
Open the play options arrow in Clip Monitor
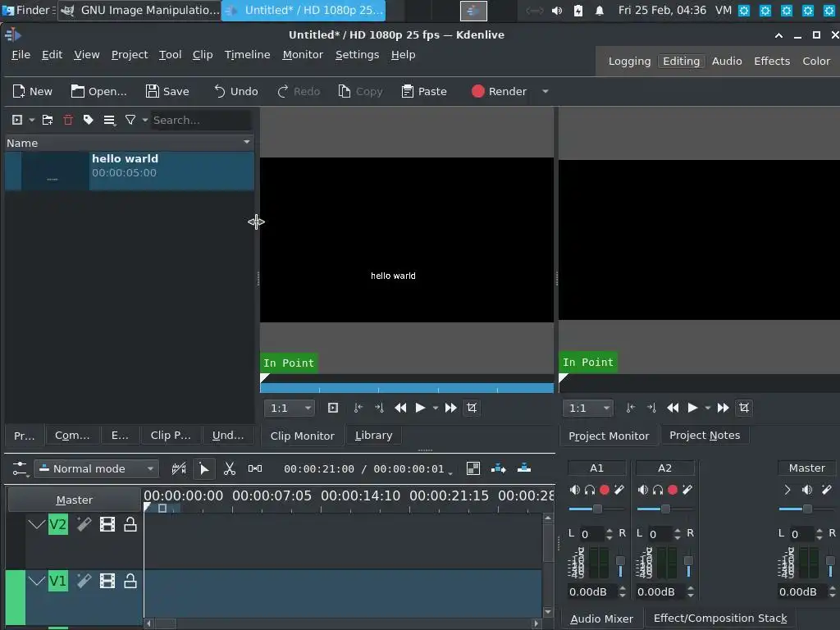[436, 409]
